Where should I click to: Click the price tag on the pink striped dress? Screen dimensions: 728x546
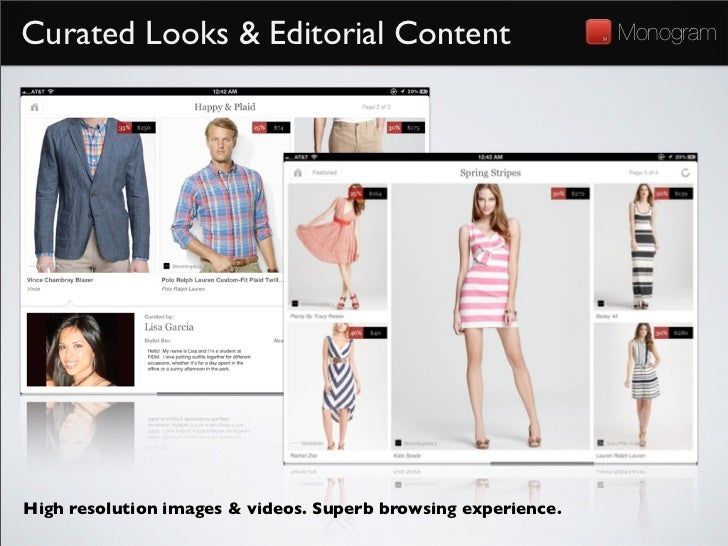pos(570,194)
